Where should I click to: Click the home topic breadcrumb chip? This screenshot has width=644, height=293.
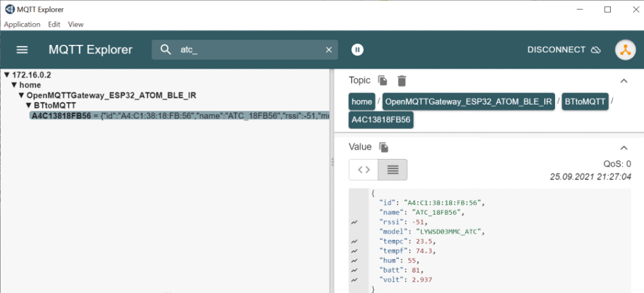click(362, 102)
